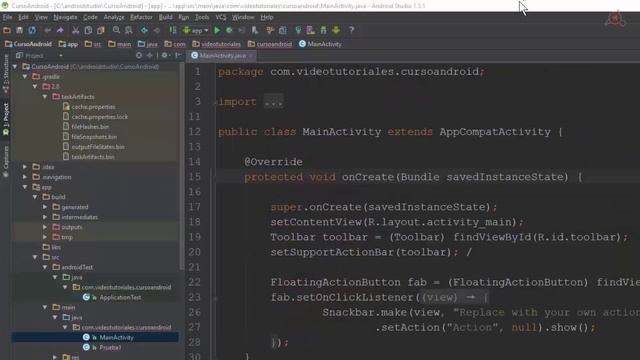The height and width of the screenshot is (360, 640).
Task: Collapse the taskArtifacts folder arrow
Action: click(45, 97)
